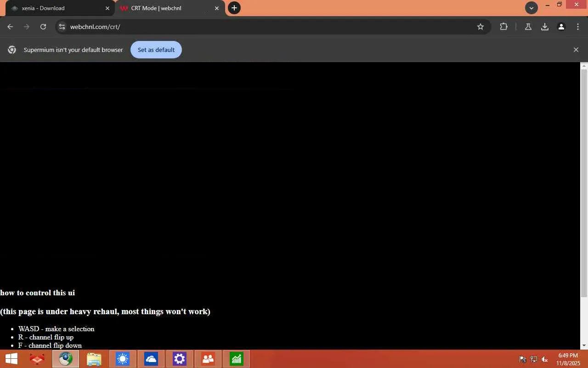Open the clock showing 6:49 PM
Viewport: 588px width, 368px height.
click(568, 359)
